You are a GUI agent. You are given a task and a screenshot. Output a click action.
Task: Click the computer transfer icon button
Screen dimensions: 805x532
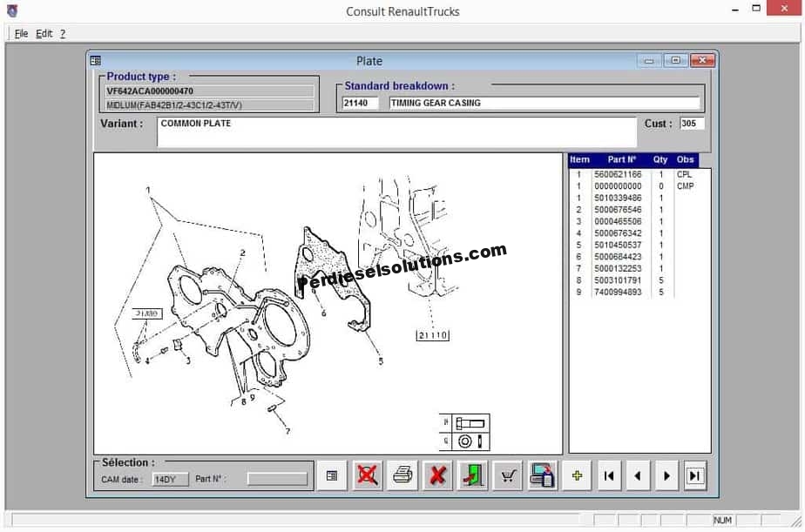coord(543,475)
